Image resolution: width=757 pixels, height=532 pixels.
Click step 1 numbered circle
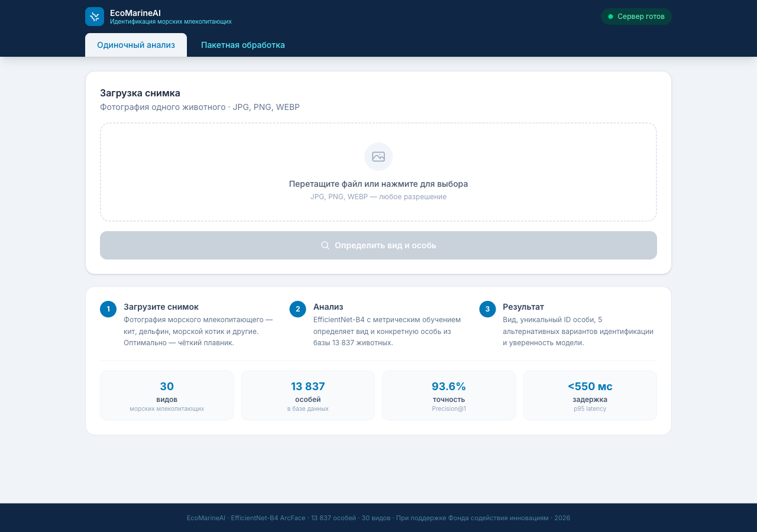pos(108,309)
